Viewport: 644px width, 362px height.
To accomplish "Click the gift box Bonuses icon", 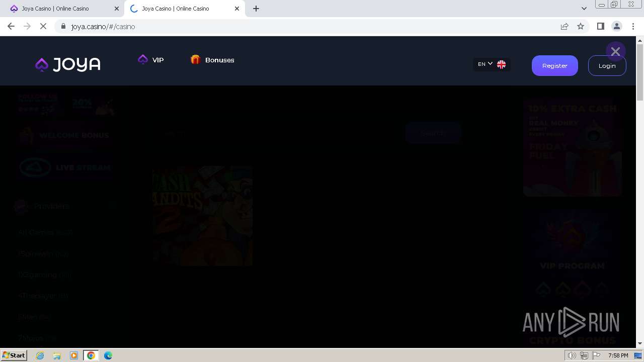I will (x=195, y=59).
